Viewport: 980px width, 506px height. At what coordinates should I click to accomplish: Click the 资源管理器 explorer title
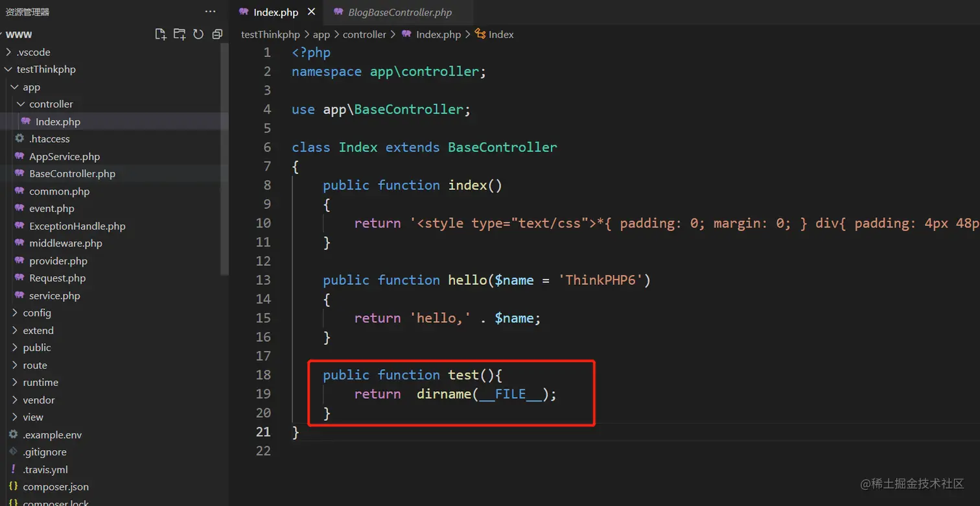(27, 12)
